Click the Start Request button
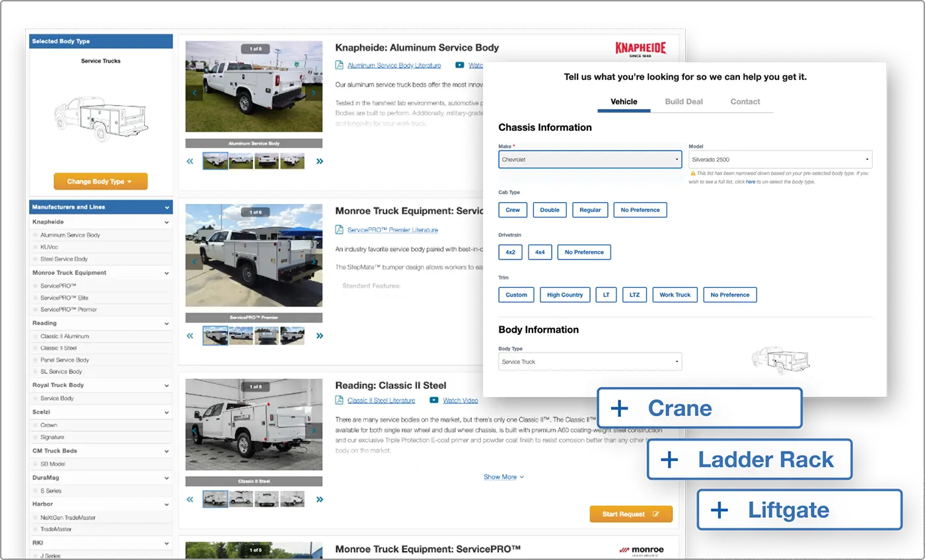This screenshot has height=560, width=925. 631,514
